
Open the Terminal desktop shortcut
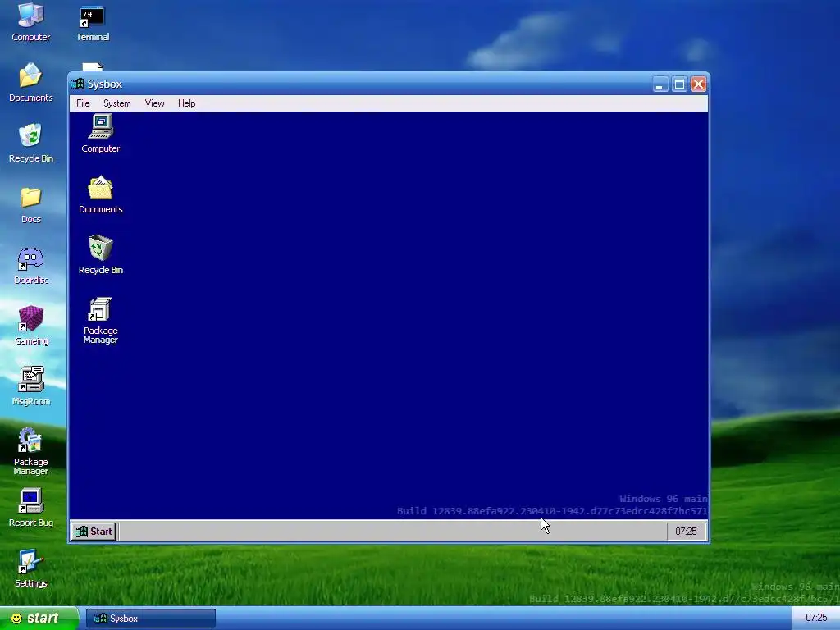(93, 24)
